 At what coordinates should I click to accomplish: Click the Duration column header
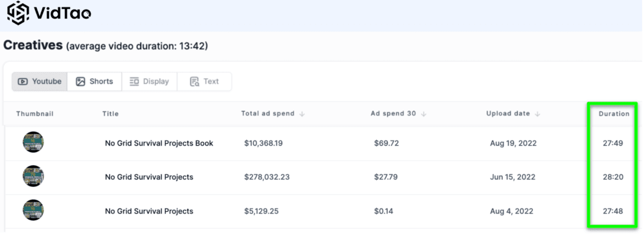coord(614,114)
